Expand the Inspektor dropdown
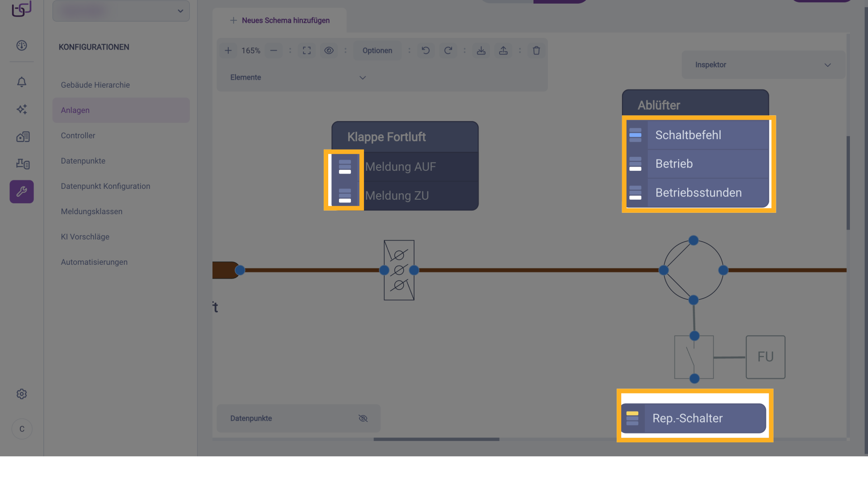The image size is (868, 488). point(827,65)
